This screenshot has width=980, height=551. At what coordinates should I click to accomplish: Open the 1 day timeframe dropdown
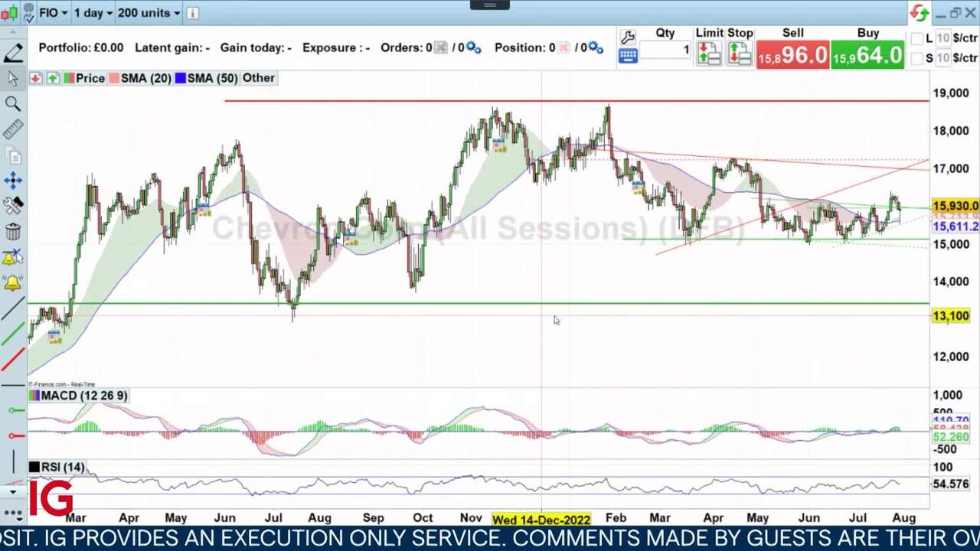(93, 13)
